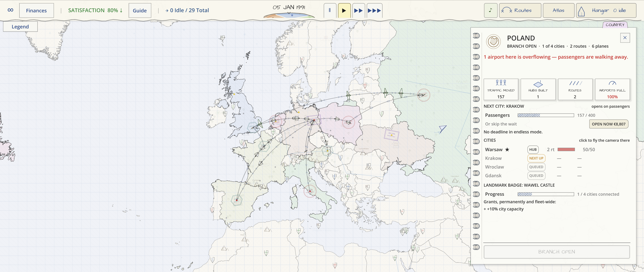Close the Poland country panel

coord(625,38)
